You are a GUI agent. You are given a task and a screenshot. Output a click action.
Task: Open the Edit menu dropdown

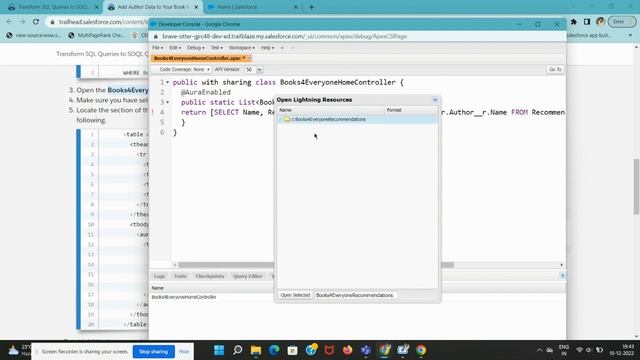point(175,48)
